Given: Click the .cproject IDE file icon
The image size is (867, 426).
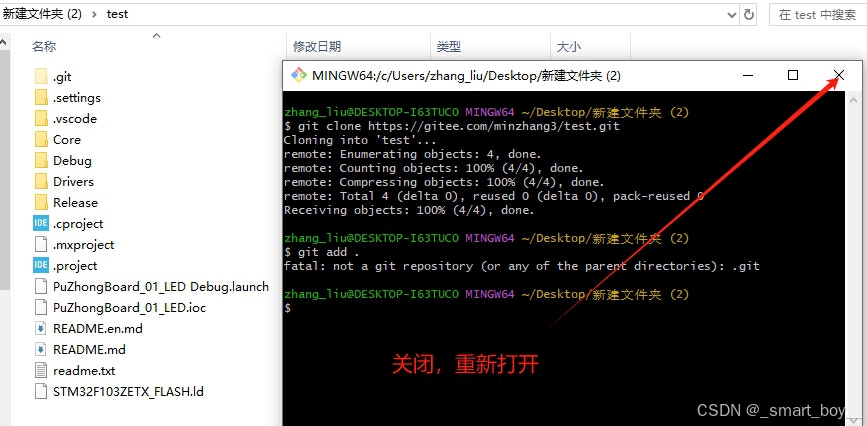Looking at the screenshot, I should pyautogui.click(x=41, y=224).
